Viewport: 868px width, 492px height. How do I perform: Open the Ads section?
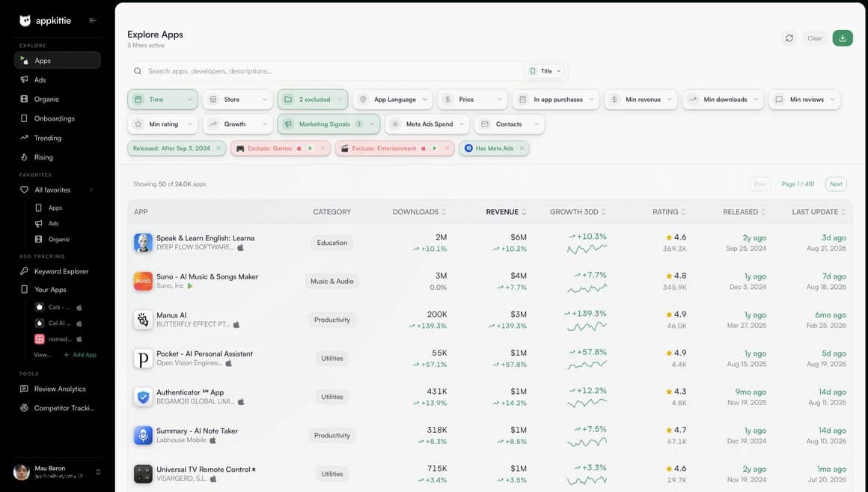pos(58,80)
